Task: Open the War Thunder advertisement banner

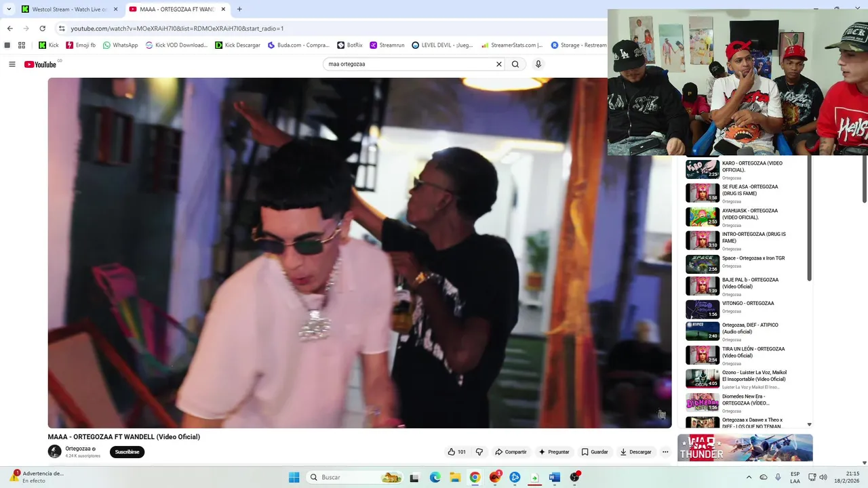Action: 745,447
